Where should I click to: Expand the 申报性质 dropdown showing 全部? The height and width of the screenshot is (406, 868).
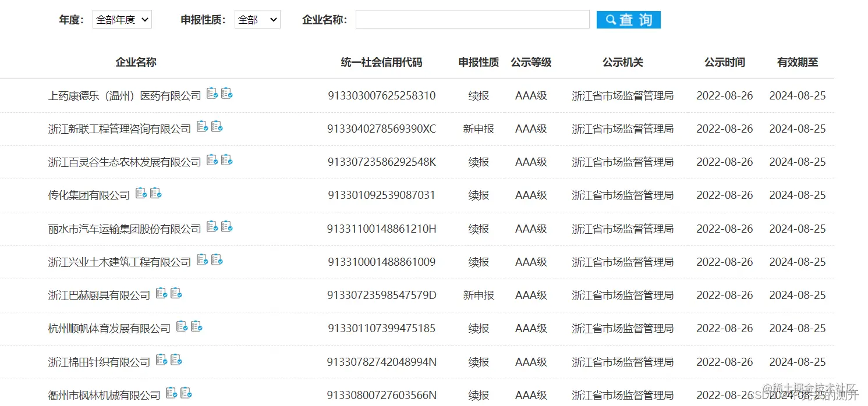click(257, 19)
